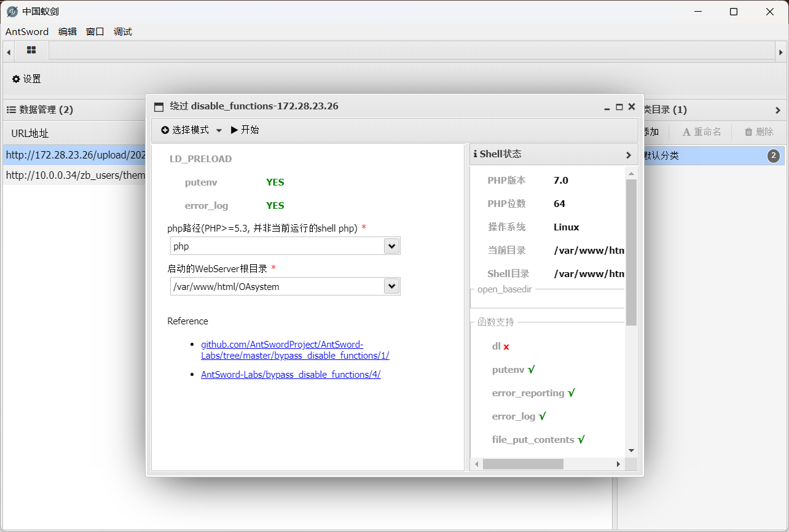Click the URL地址 column header
The height and width of the screenshot is (532, 789).
(x=30, y=133)
